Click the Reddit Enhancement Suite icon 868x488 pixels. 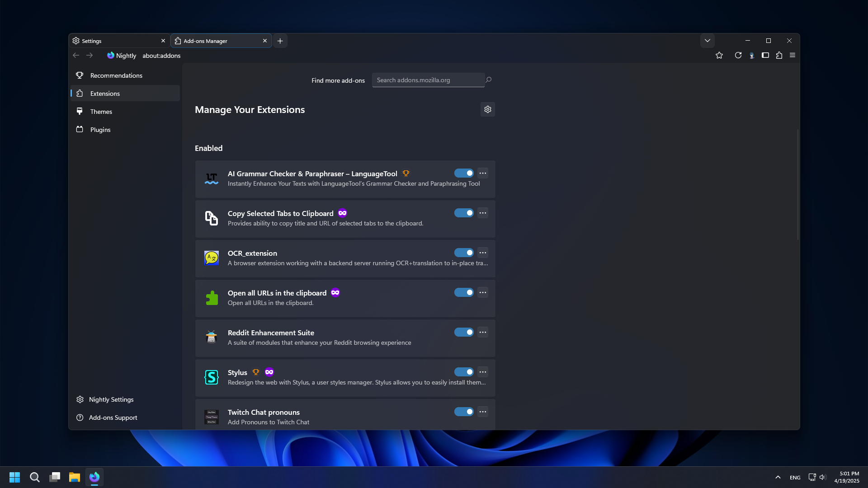pyautogui.click(x=211, y=338)
